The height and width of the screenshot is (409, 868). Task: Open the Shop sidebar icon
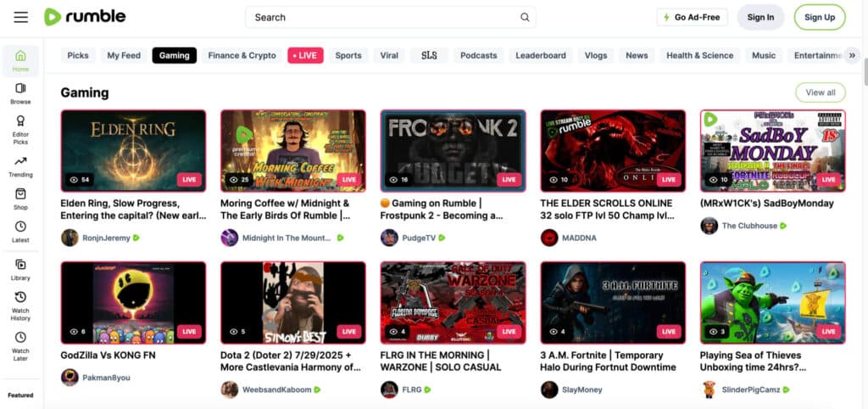click(x=20, y=199)
